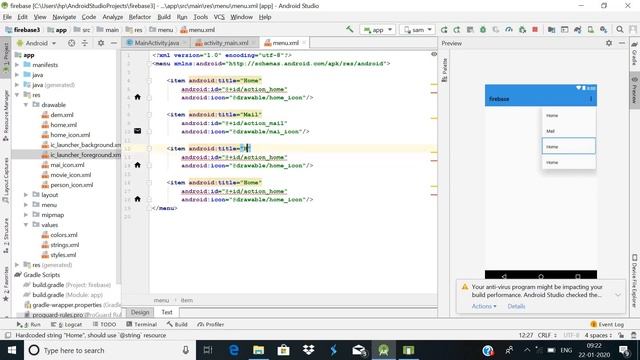Switch to activity_main.xml editor tab
The height and width of the screenshot is (360, 640).
[226, 43]
